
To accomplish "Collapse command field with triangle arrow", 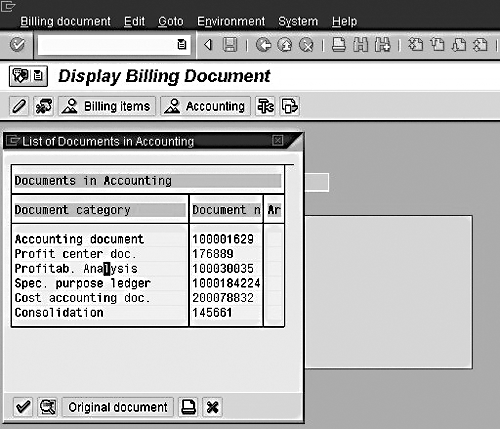I will tap(208, 44).
